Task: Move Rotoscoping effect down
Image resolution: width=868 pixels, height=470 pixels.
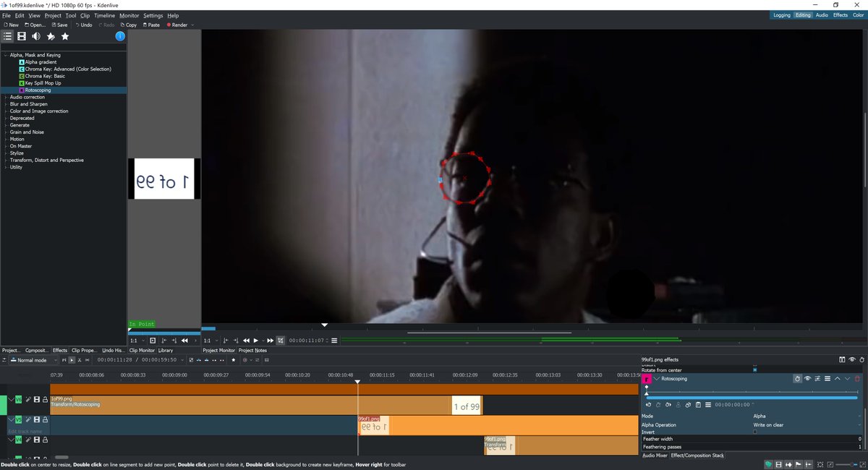Action: pyautogui.click(x=848, y=379)
